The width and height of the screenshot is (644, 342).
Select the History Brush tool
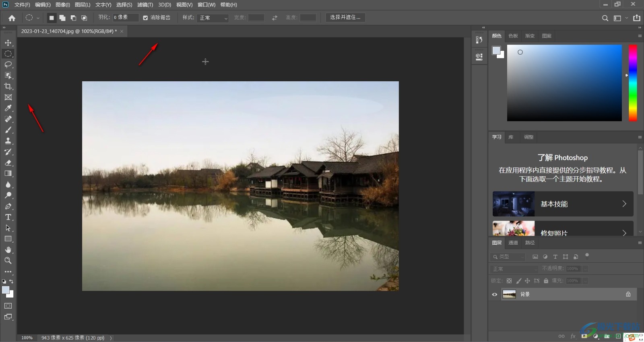(8, 152)
